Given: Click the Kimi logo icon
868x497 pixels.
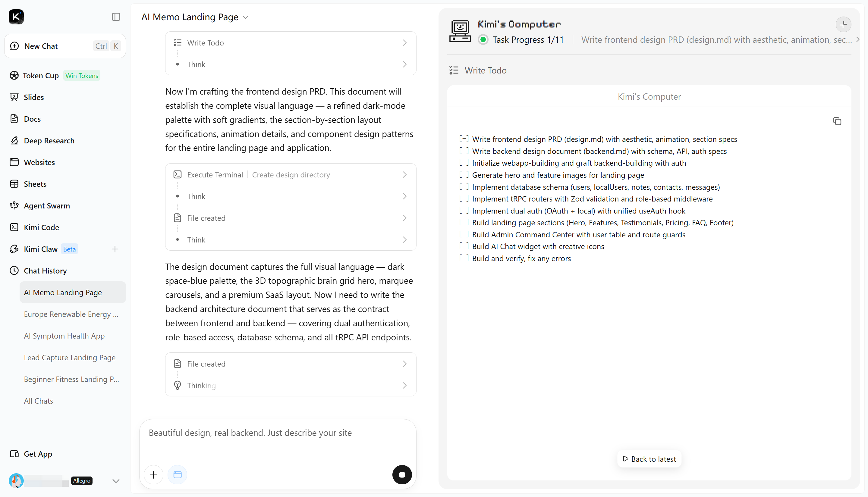Looking at the screenshot, I should click(16, 17).
